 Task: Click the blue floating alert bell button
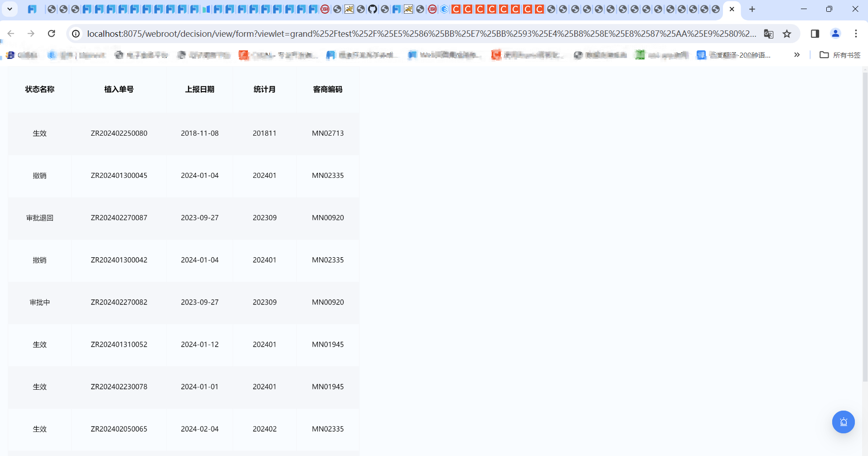coord(843,422)
